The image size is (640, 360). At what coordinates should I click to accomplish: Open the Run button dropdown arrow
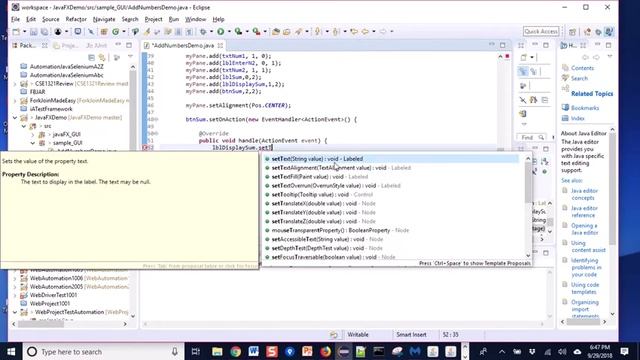point(229,31)
